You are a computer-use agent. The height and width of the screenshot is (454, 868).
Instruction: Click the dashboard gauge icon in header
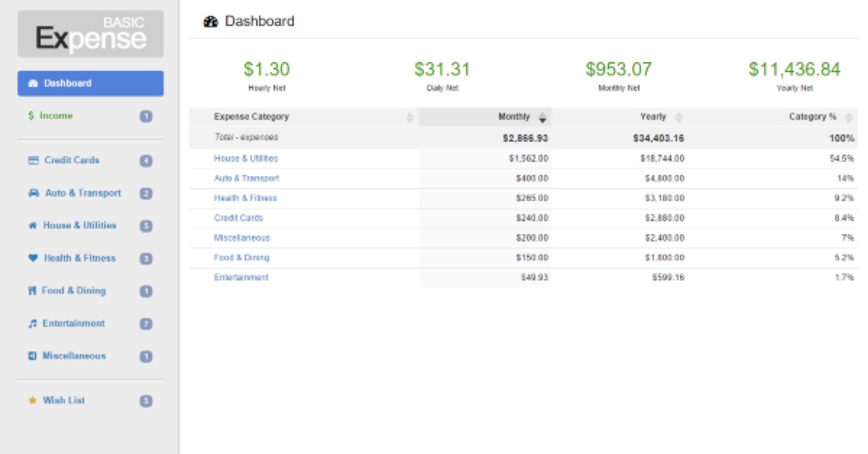(x=210, y=22)
